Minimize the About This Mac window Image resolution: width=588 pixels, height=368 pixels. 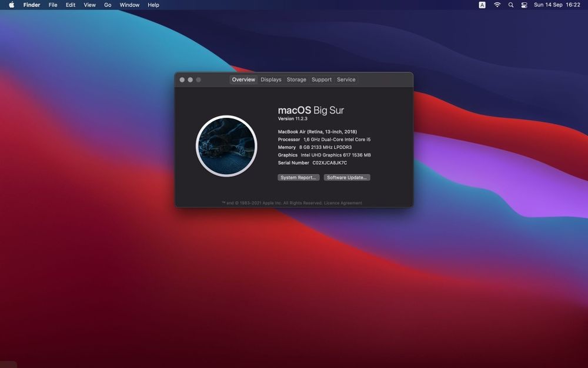[x=191, y=79]
